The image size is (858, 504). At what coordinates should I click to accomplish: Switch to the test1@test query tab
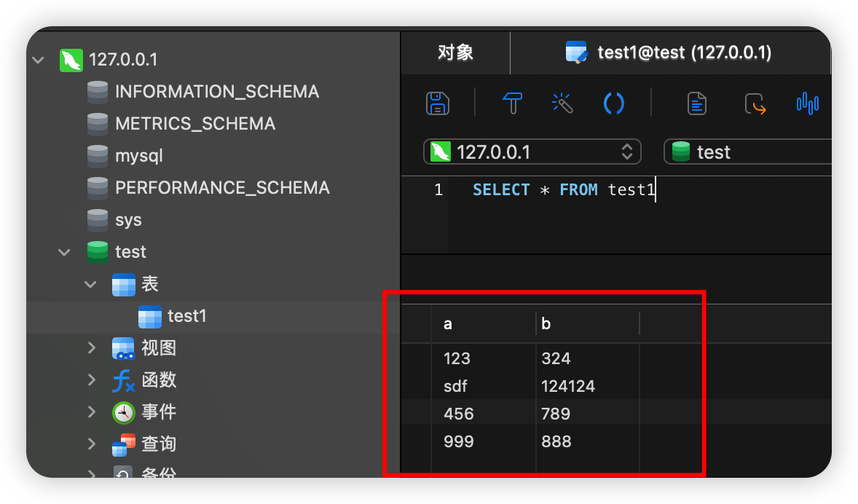[x=669, y=52]
